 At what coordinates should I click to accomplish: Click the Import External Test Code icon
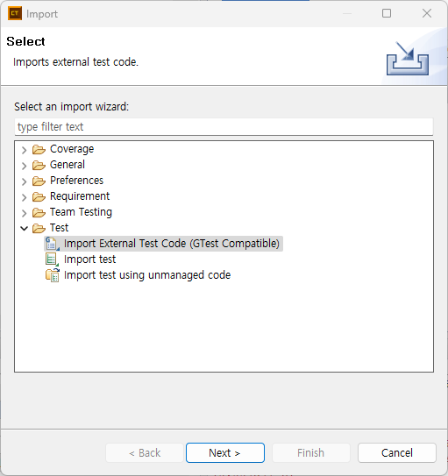click(x=52, y=244)
